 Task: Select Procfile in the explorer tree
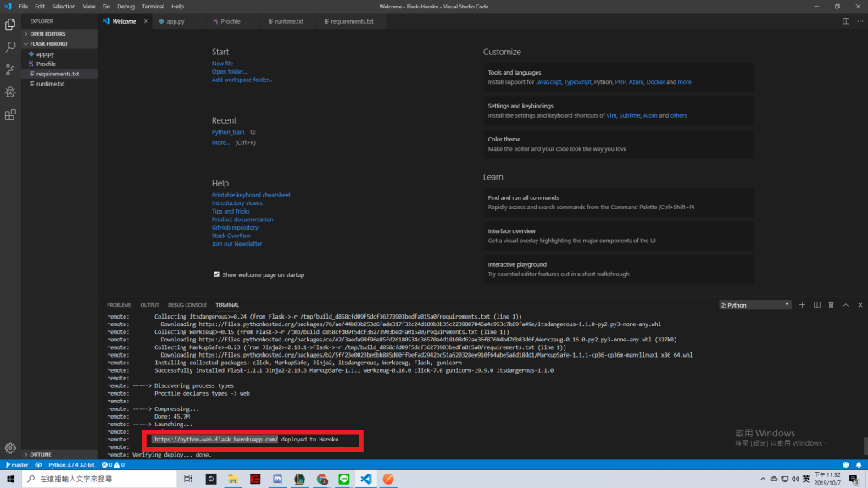(60, 64)
